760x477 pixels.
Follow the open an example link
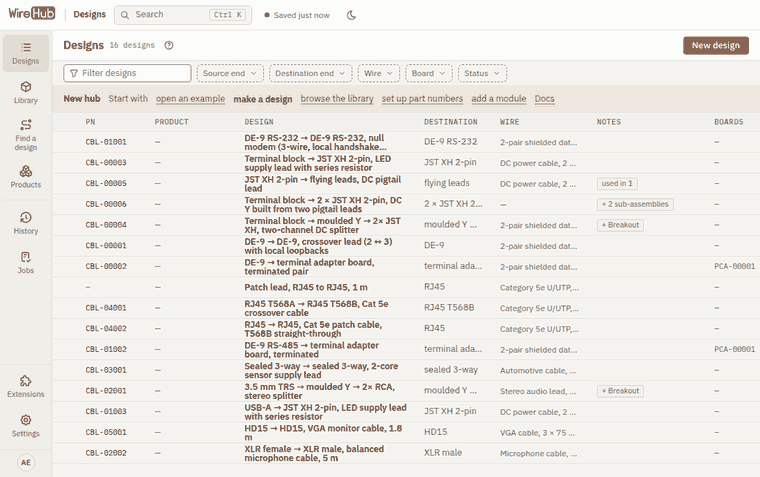point(190,98)
